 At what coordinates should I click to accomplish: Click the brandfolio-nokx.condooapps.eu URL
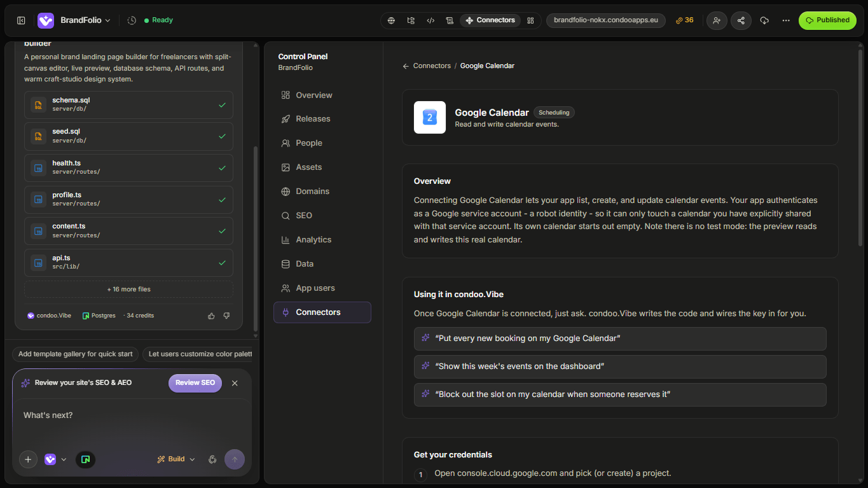click(606, 20)
